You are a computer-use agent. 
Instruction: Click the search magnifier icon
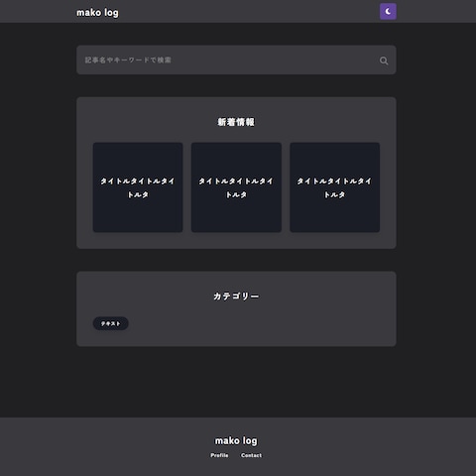[x=384, y=60]
